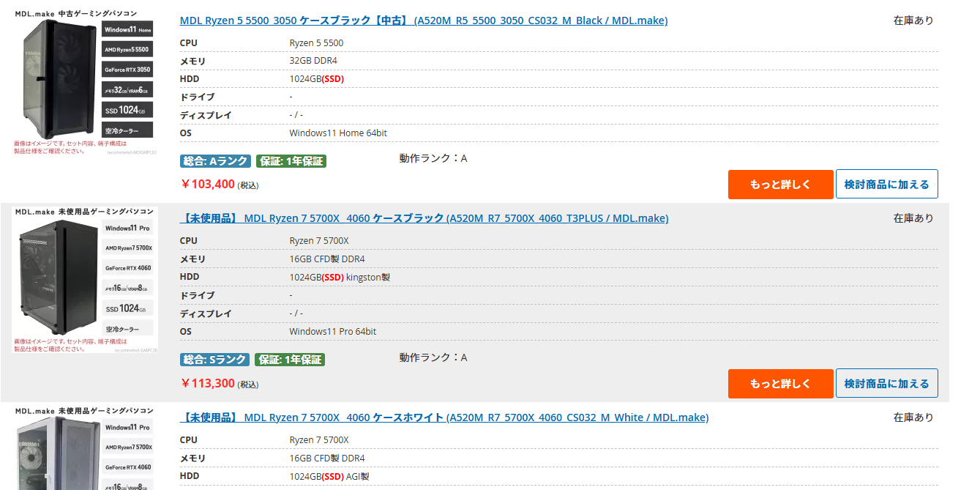Add the Ryzen 5 5500 PC via 検討商品に加える
The image size is (980, 490).
point(886,185)
